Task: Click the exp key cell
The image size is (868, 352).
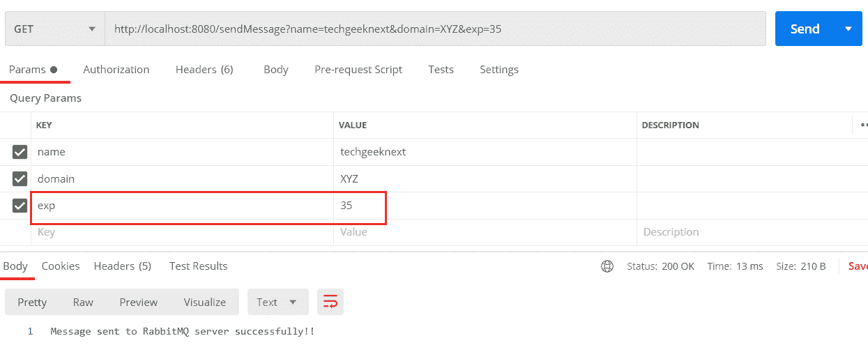Action: (182, 206)
